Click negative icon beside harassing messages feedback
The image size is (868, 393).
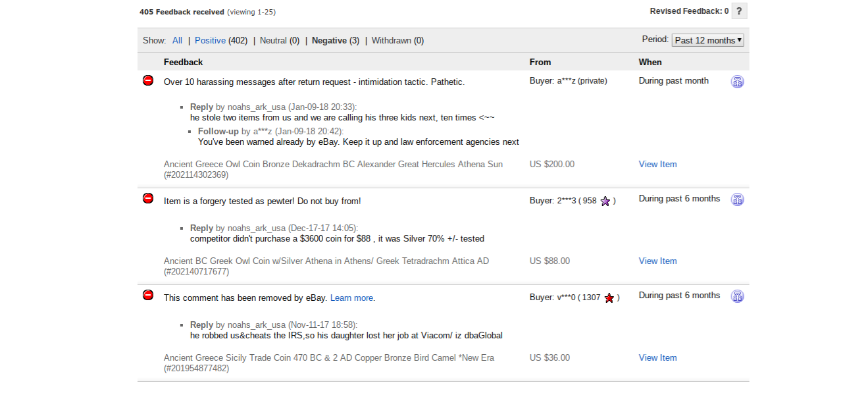coord(148,80)
